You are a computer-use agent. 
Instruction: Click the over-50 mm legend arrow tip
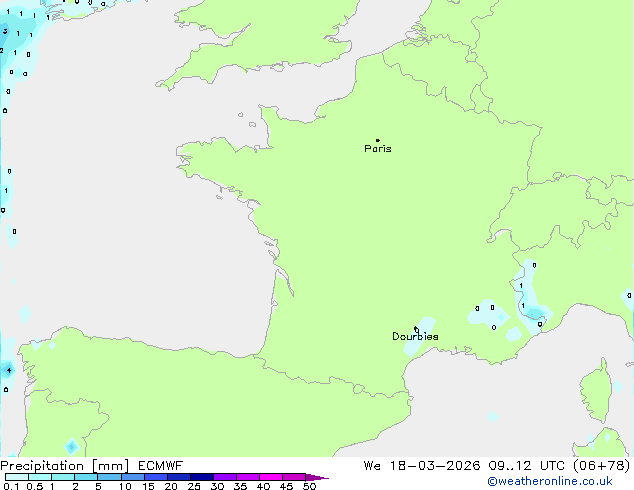coord(317,477)
